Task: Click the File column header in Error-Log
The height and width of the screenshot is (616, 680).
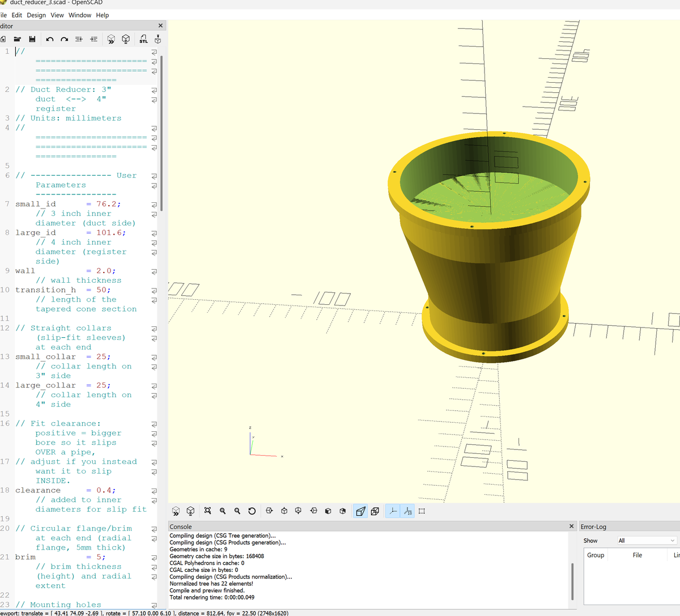Action: point(637,555)
